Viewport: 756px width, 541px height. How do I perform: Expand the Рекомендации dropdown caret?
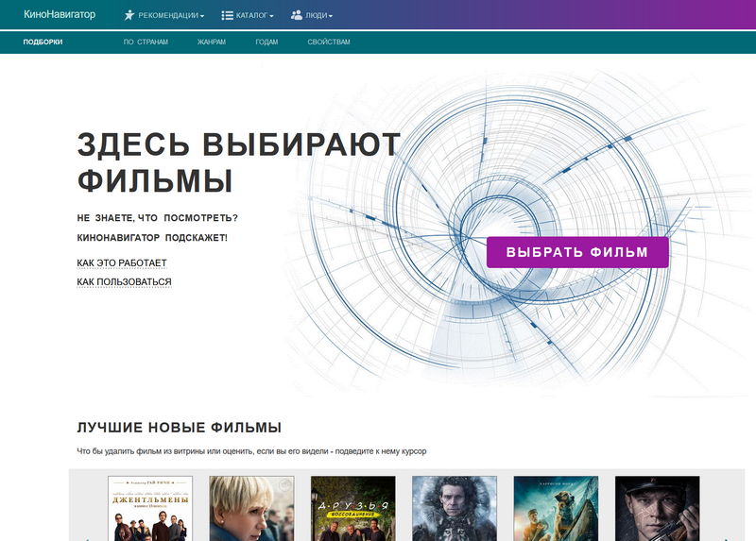tap(202, 17)
